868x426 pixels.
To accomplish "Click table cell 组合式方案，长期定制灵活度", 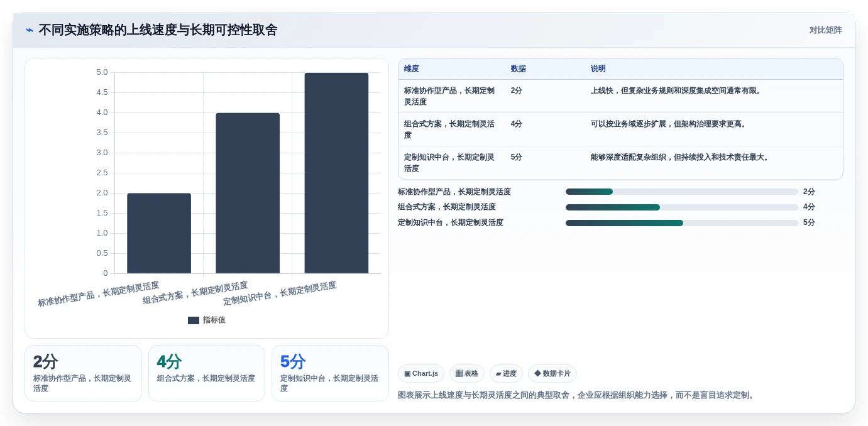I will click(x=450, y=129).
